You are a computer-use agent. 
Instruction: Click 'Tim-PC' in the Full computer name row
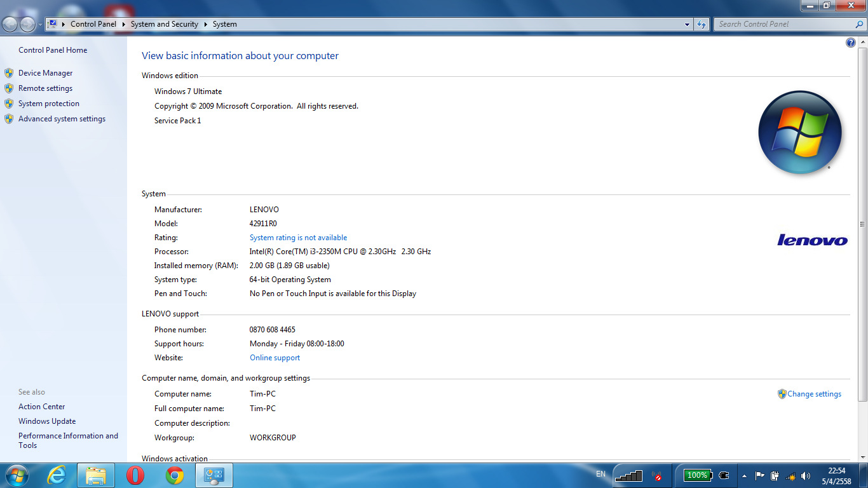[x=262, y=409]
